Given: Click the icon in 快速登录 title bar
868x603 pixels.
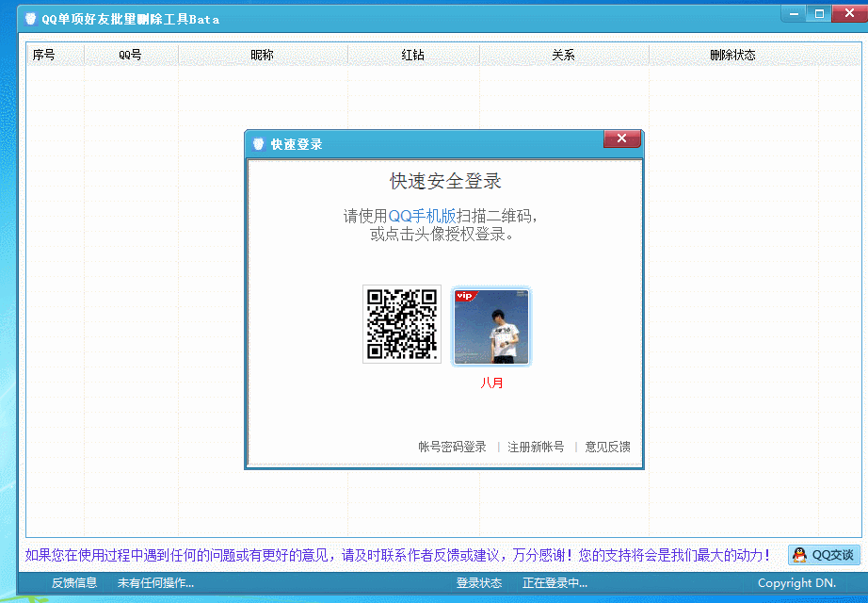Looking at the screenshot, I should tap(259, 144).
